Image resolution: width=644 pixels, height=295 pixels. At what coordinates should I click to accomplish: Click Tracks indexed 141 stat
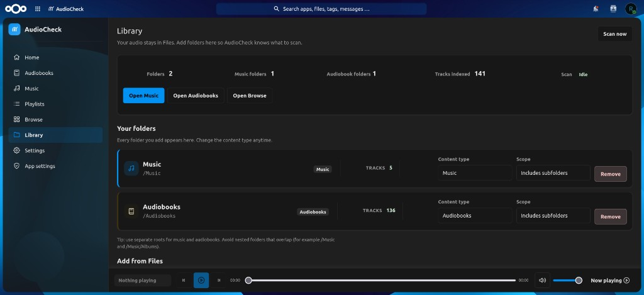coord(460,74)
